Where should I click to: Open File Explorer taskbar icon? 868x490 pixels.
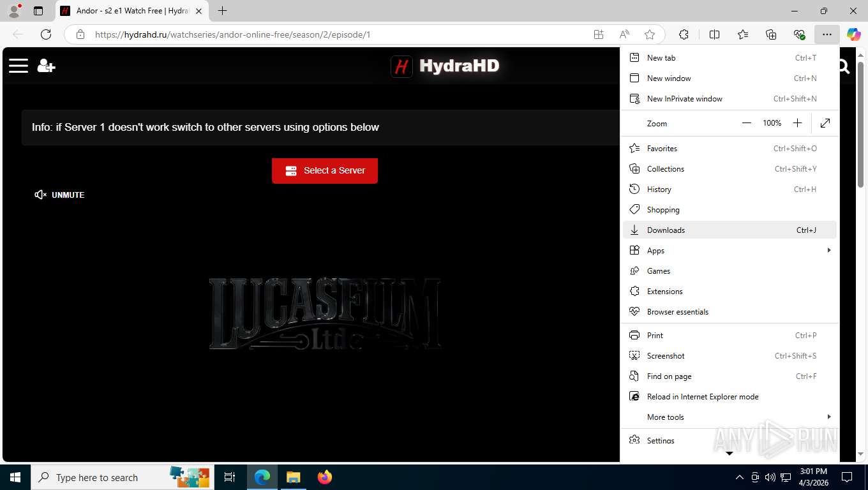(x=293, y=477)
